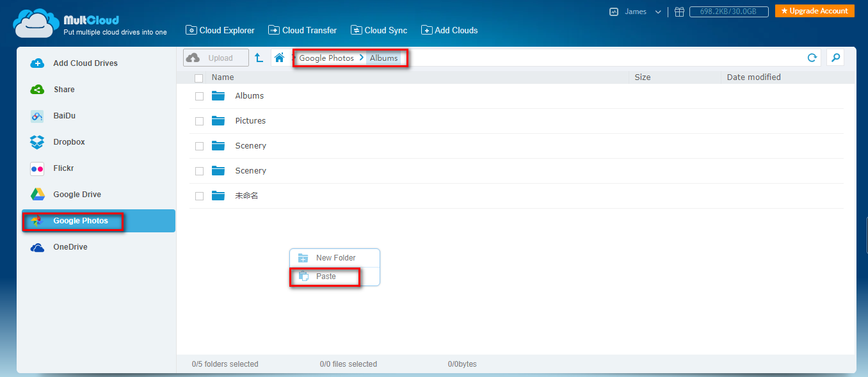Viewport: 868px width, 377px height.
Task: Click the green Share icon
Action: point(37,90)
